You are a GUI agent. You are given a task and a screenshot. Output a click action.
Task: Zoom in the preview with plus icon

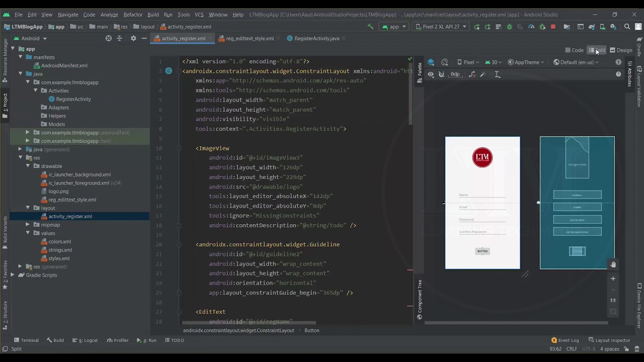coord(613,279)
